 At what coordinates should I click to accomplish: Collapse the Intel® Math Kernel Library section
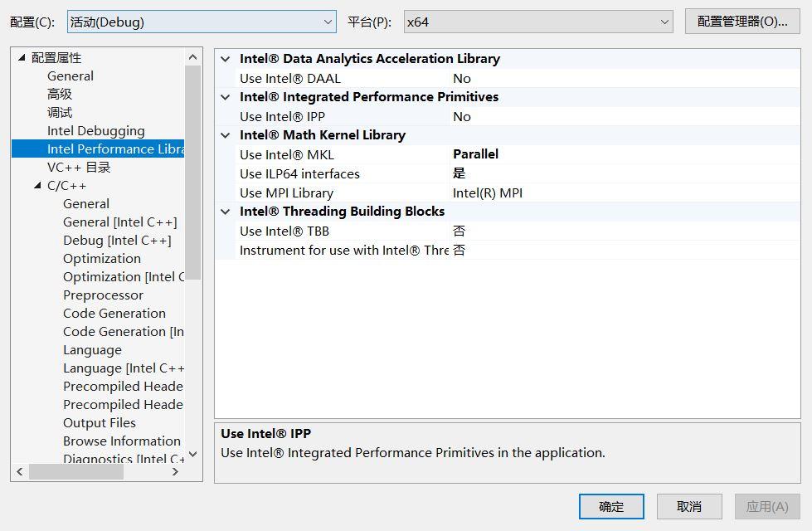pyautogui.click(x=225, y=134)
